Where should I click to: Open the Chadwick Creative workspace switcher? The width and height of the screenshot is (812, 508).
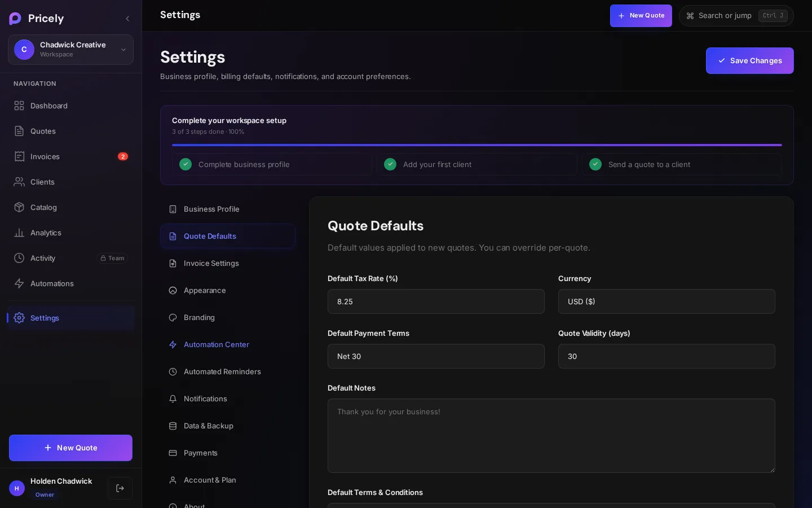pos(70,50)
